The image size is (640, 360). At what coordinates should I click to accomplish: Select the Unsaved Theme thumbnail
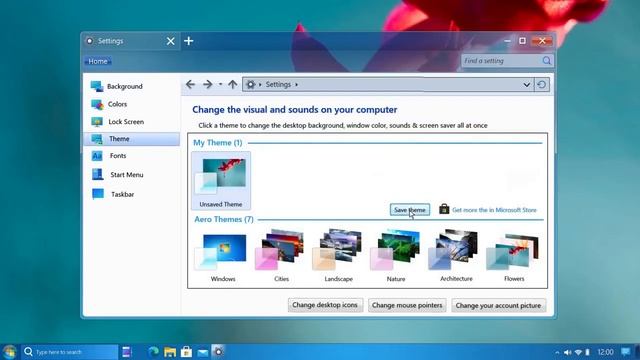point(221,180)
